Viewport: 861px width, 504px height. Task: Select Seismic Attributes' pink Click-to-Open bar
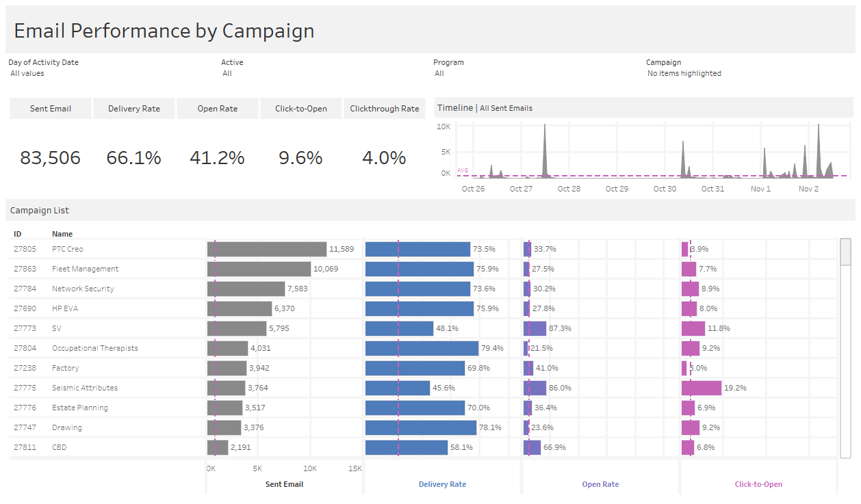point(702,388)
